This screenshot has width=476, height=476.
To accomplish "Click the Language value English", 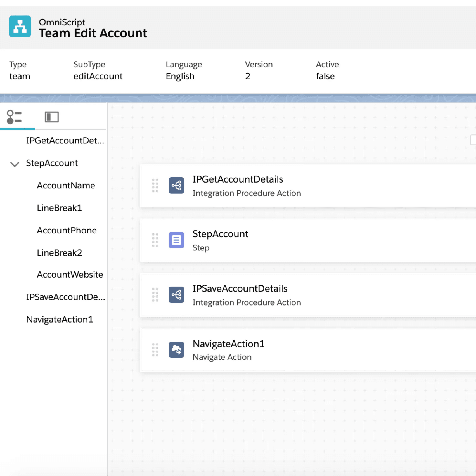I will tap(180, 76).
